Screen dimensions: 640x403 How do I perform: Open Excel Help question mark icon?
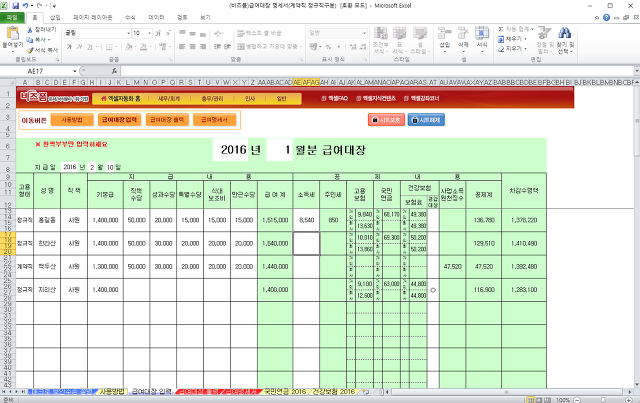607,18
